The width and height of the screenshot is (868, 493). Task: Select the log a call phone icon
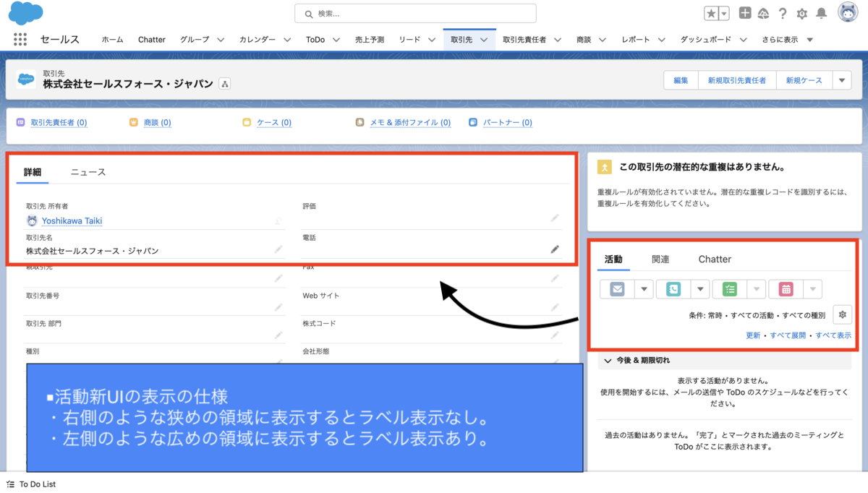[673, 288]
